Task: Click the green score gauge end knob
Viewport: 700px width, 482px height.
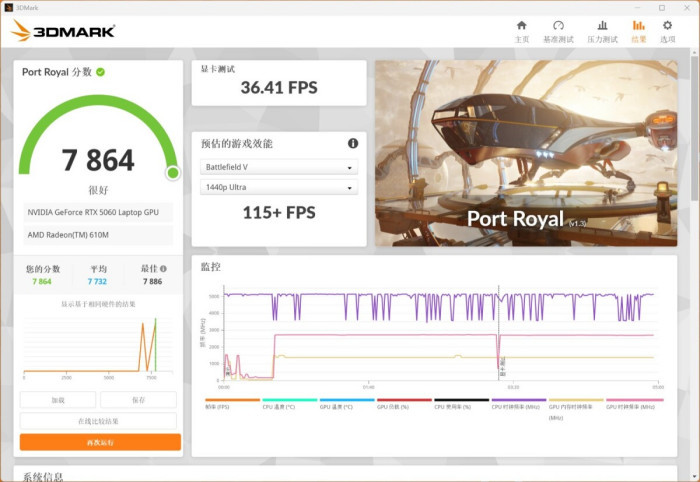Action: click(173, 173)
